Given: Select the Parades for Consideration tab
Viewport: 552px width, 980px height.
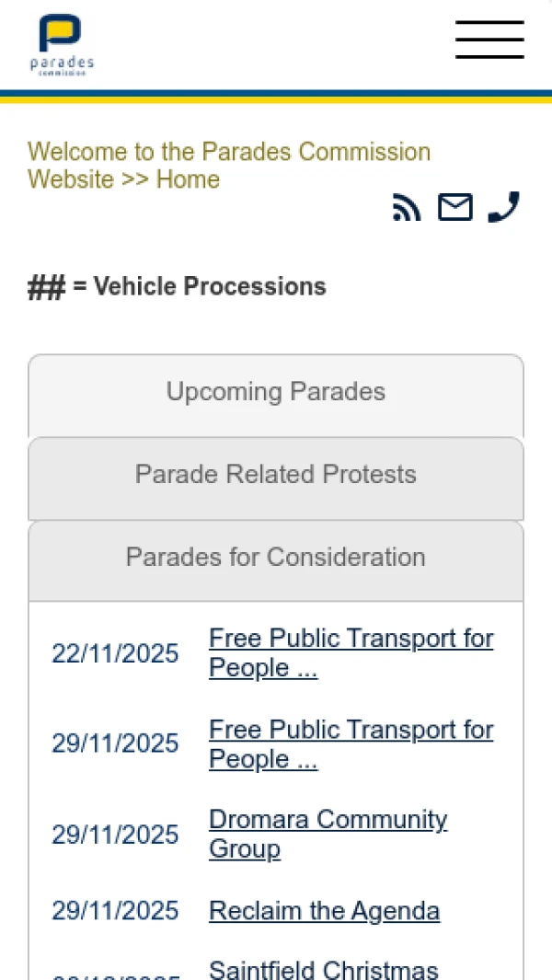Looking at the screenshot, I should (276, 558).
